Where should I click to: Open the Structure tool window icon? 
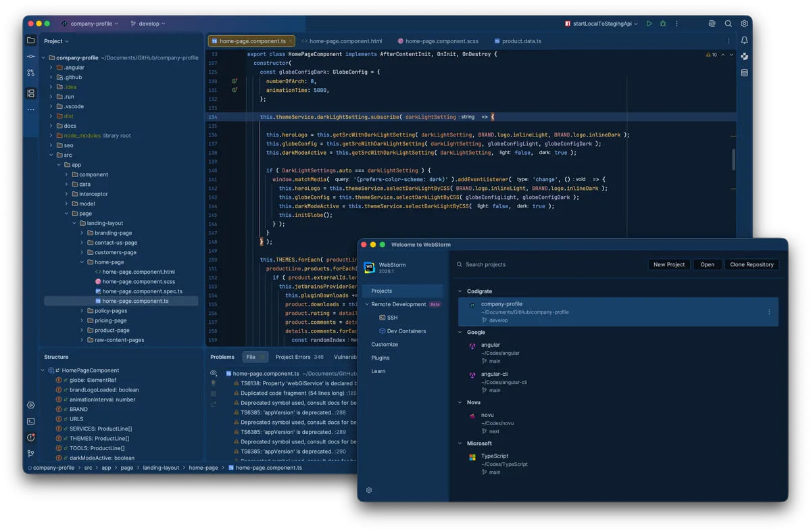30,93
